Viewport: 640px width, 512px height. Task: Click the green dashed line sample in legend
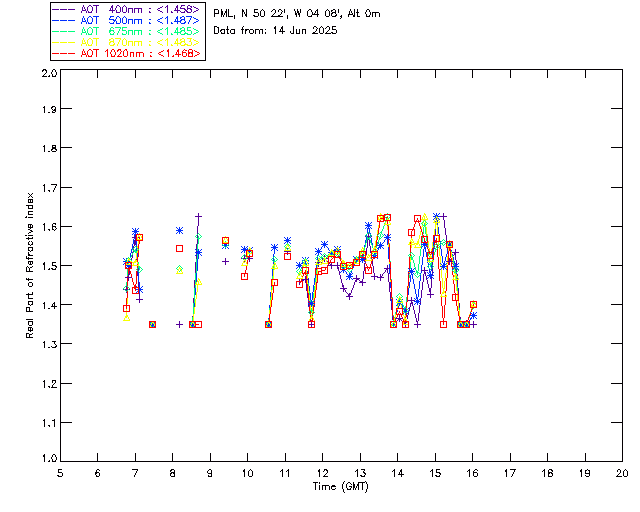(x=64, y=31)
